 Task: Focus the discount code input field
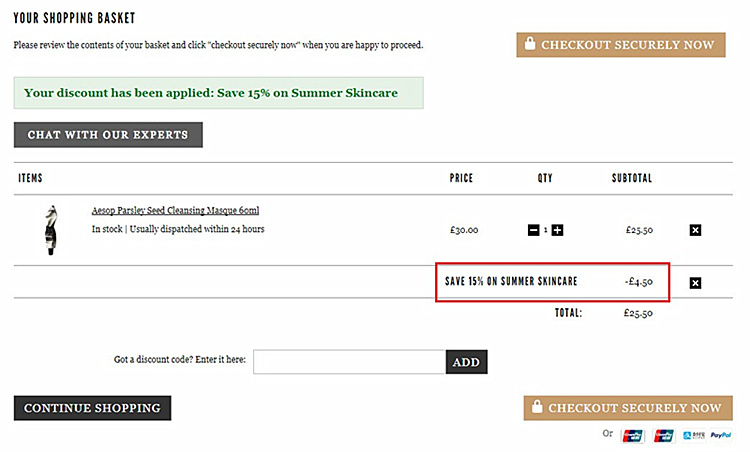(x=349, y=362)
